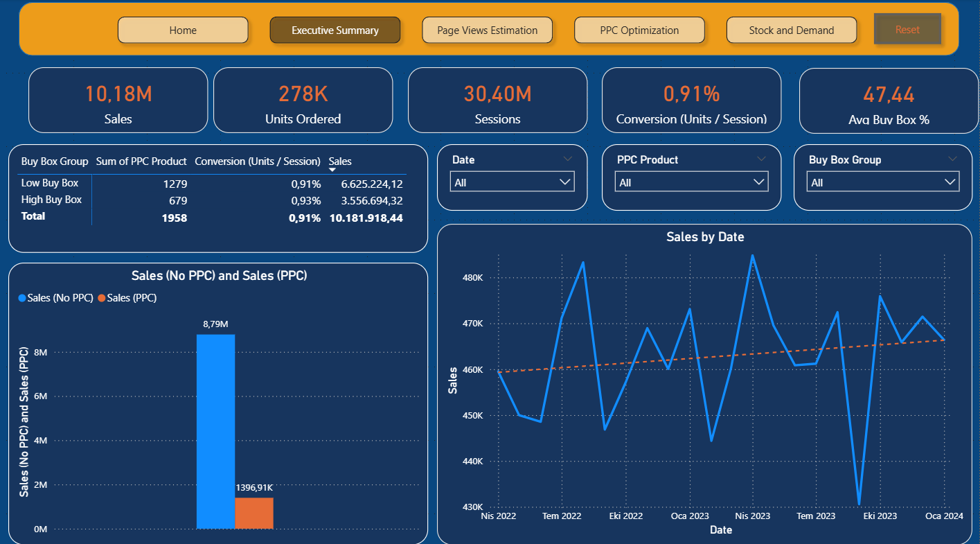Click the 8M axis label on bar chart
The height and width of the screenshot is (544, 980).
pos(41,353)
